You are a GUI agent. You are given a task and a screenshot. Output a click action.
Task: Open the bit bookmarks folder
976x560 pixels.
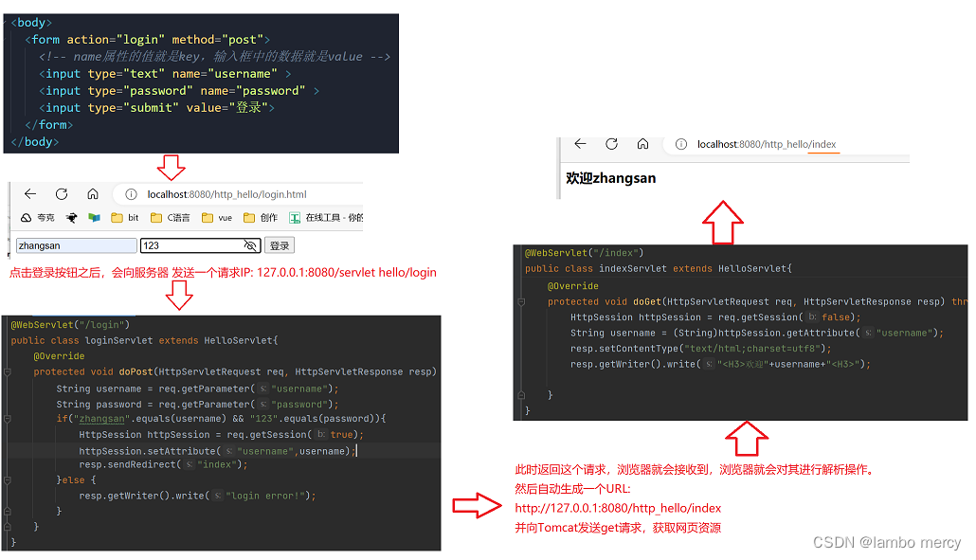124,218
